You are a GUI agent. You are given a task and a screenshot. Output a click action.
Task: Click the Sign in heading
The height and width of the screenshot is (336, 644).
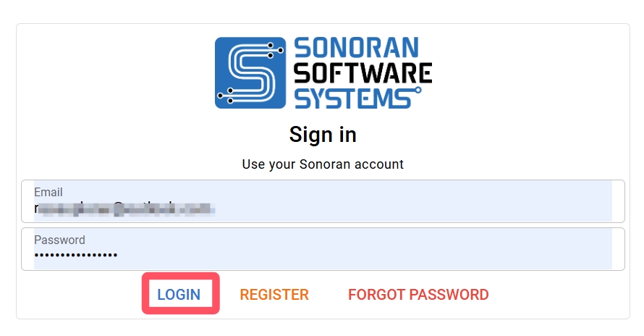(x=323, y=135)
